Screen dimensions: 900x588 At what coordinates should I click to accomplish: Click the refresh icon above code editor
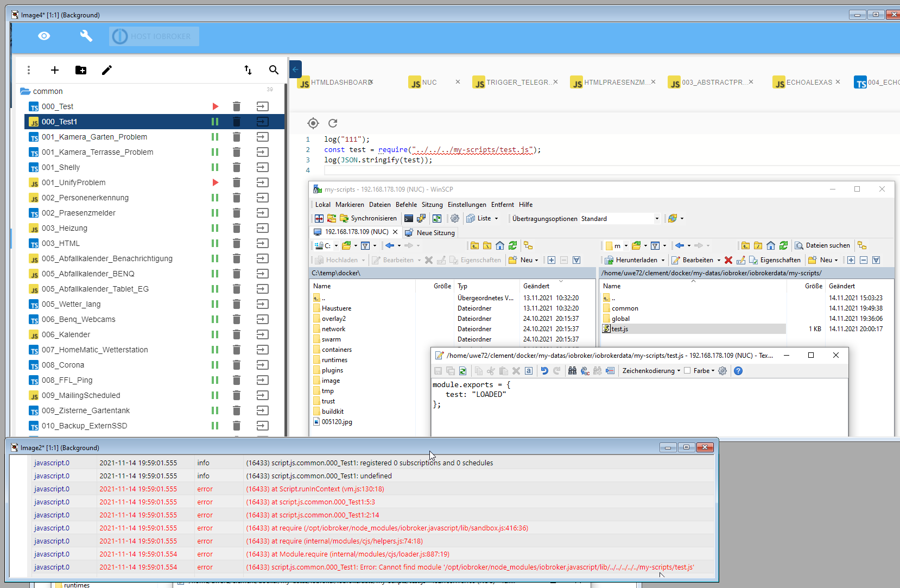pos(333,123)
